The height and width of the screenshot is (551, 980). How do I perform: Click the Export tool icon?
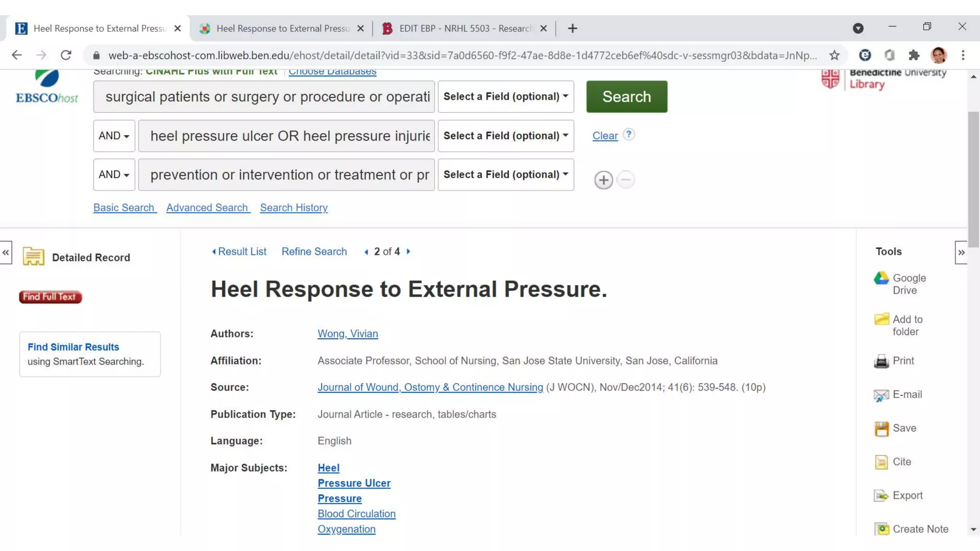pos(881,496)
